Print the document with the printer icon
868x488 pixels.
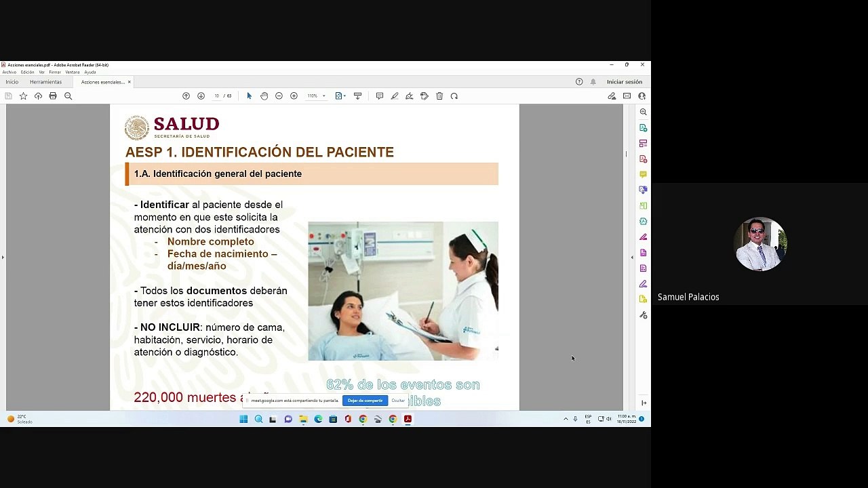pos(53,96)
